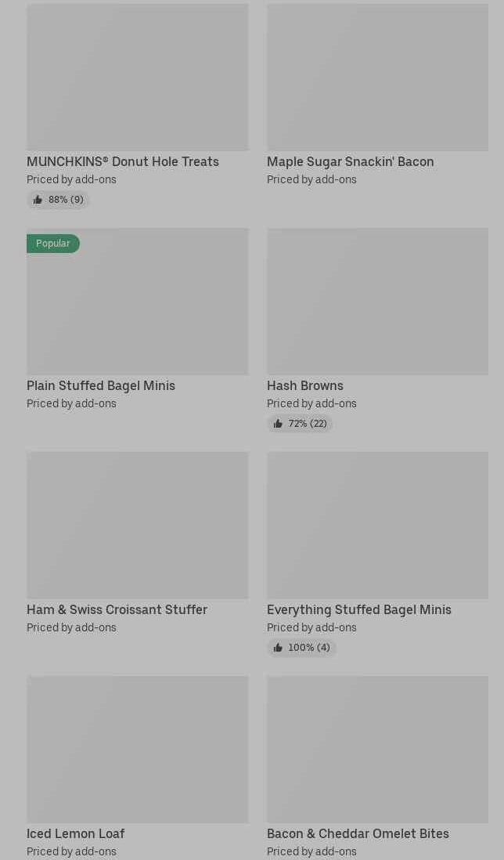Viewport: 504px width, 860px height.
Task: Click the Iced Lemon Loaf item name
Action: 76,833
